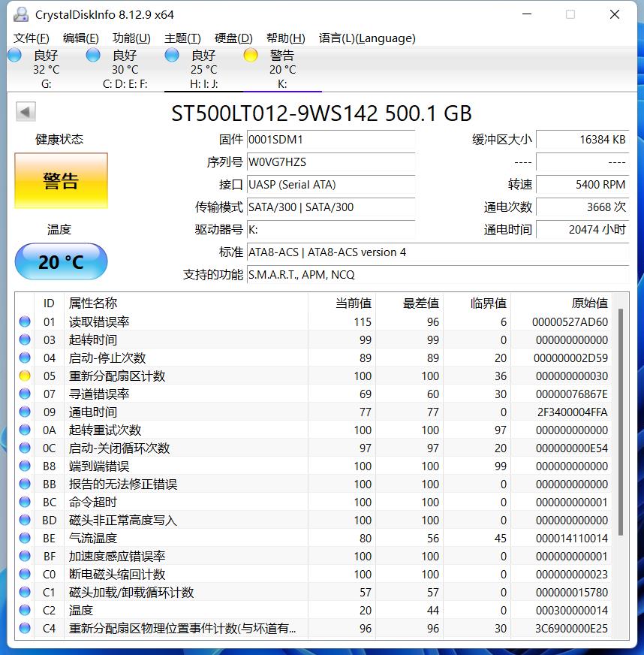644x655 pixels.
Task: Click the SMART table vertical scrollbar thumb
Action: click(621, 422)
